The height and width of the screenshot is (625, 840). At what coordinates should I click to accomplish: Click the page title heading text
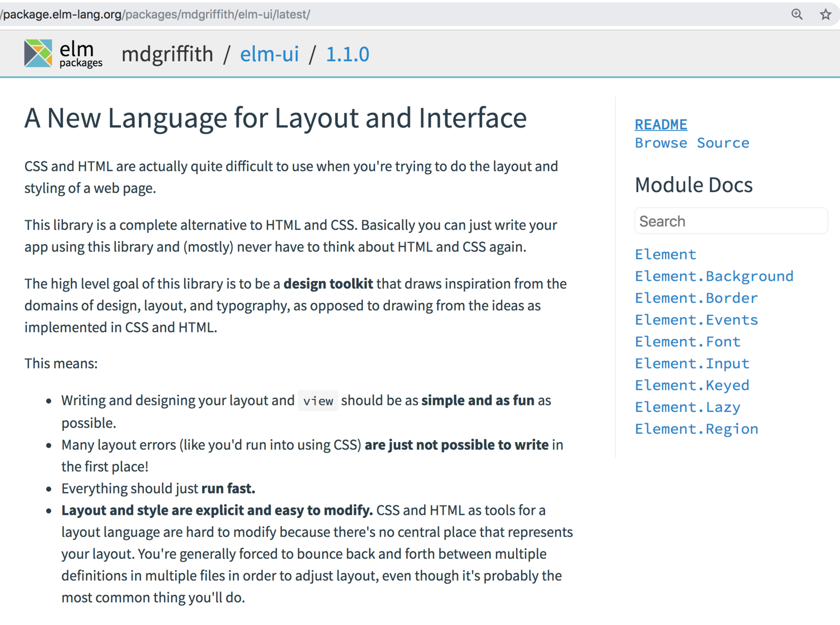coord(276,118)
